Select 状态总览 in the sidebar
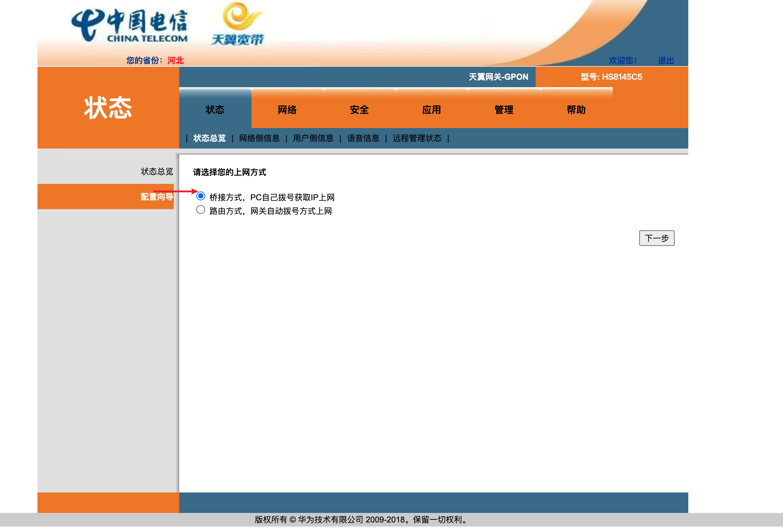 [156, 172]
